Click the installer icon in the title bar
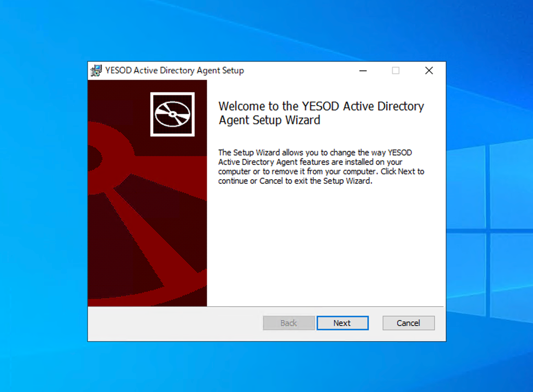The image size is (533, 392). pos(96,70)
